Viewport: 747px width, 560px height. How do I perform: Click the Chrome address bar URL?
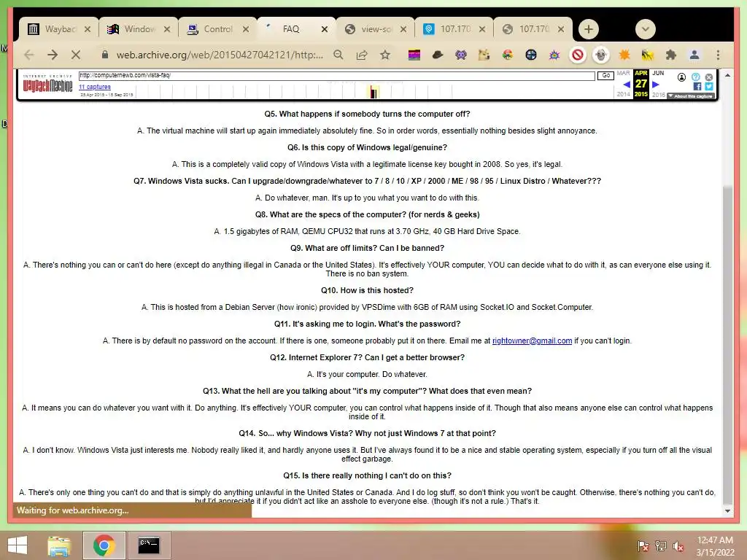[x=220, y=55]
